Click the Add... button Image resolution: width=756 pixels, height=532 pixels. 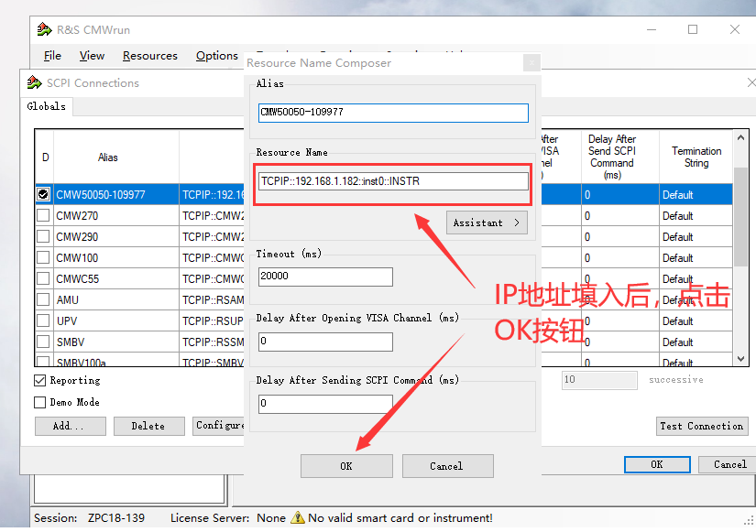(x=70, y=426)
